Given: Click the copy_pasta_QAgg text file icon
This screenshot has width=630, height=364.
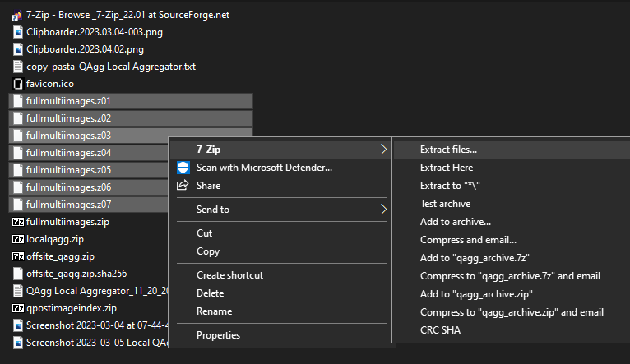Looking at the screenshot, I should [x=17, y=67].
